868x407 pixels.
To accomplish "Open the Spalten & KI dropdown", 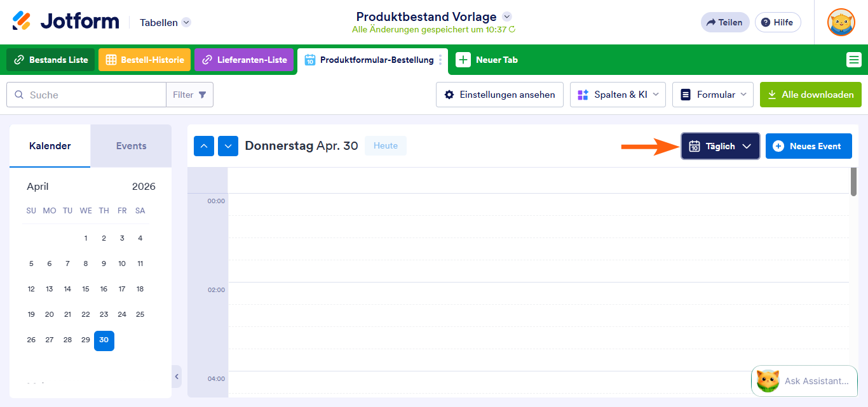I will coord(618,95).
